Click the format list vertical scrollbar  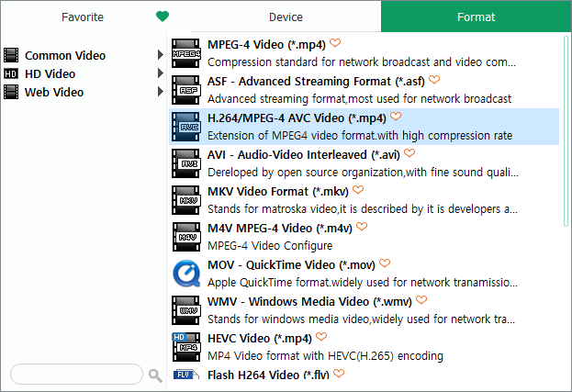(x=566, y=131)
